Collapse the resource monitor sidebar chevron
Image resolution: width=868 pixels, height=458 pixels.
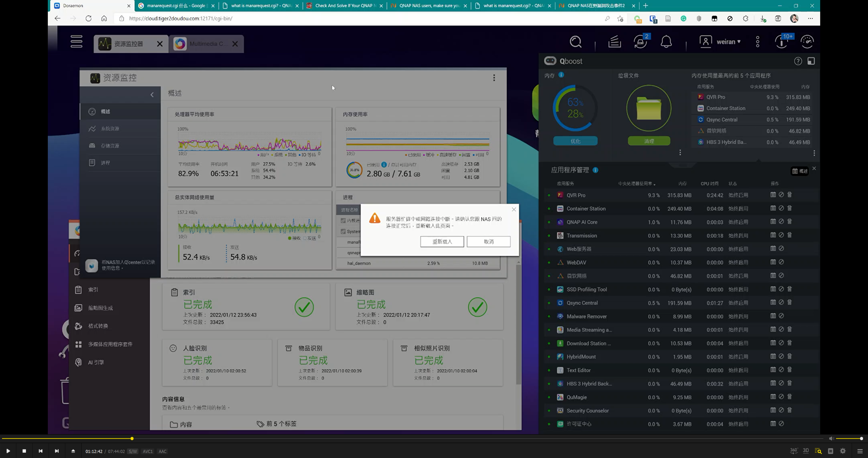(152, 95)
